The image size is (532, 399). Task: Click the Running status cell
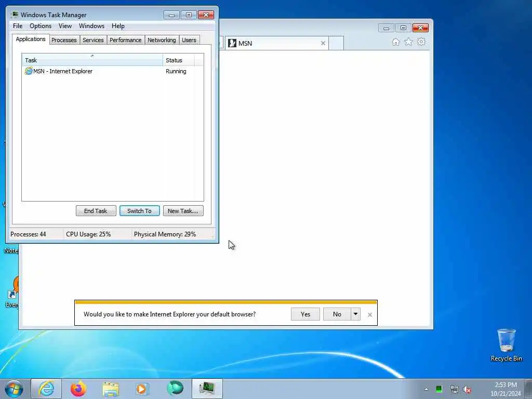(x=176, y=71)
